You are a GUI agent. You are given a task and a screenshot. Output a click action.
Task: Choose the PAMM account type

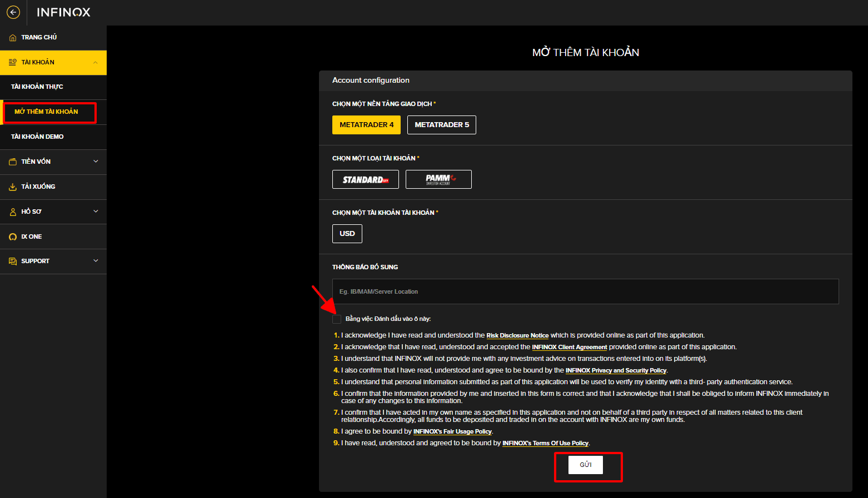click(x=438, y=179)
